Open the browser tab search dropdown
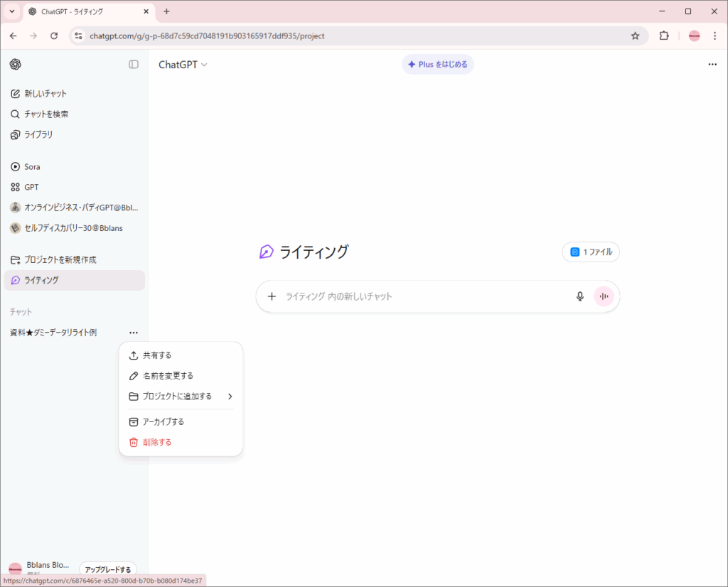 12,11
